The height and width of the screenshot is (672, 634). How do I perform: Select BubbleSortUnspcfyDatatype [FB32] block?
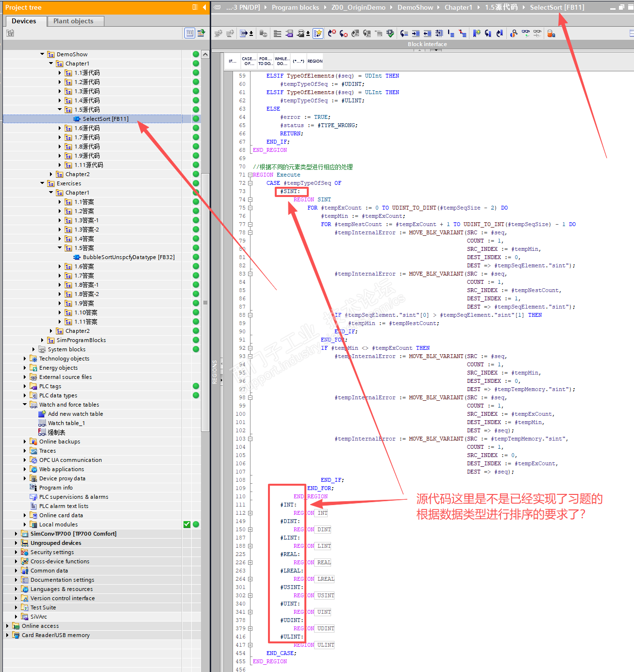[129, 257]
